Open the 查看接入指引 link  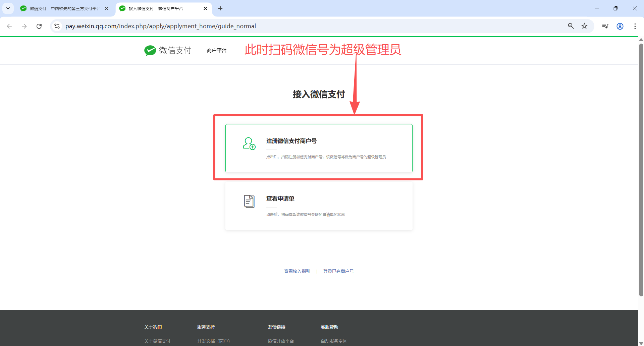click(297, 271)
